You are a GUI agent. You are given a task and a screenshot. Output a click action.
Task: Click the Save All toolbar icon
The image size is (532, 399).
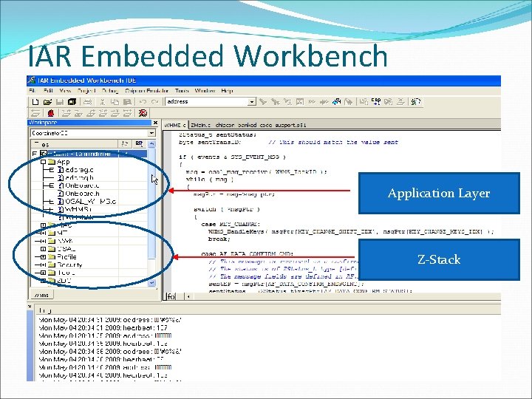coord(72,101)
